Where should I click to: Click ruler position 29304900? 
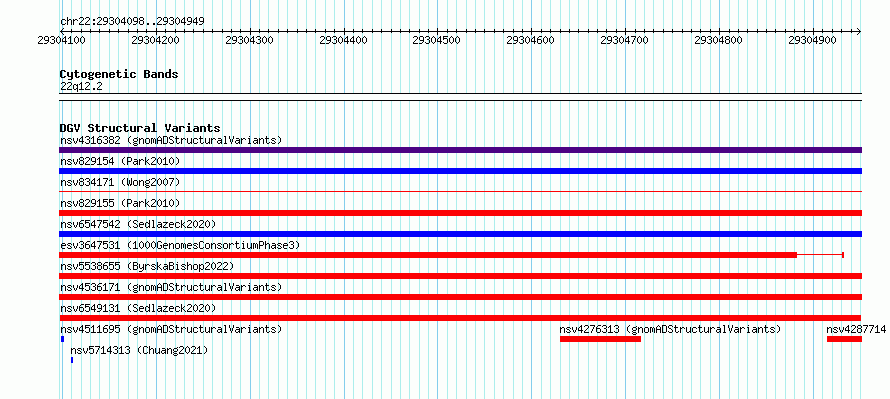click(813, 40)
